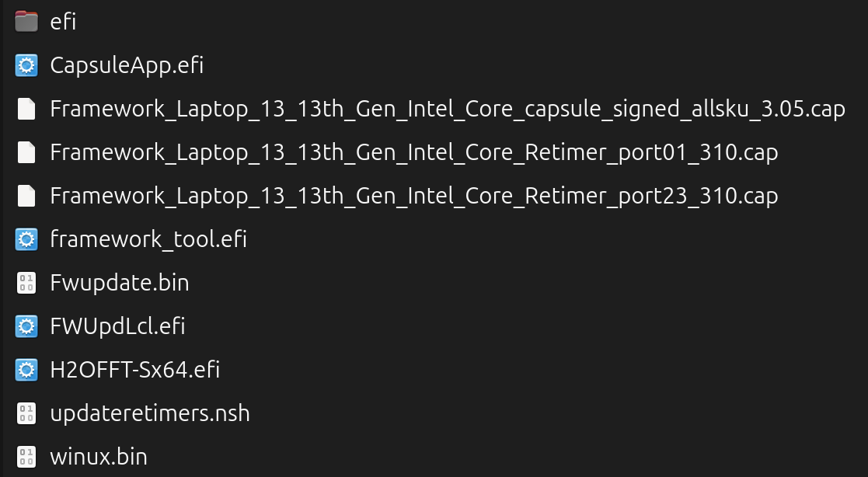Open the efi folder icon

tap(26, 22)
